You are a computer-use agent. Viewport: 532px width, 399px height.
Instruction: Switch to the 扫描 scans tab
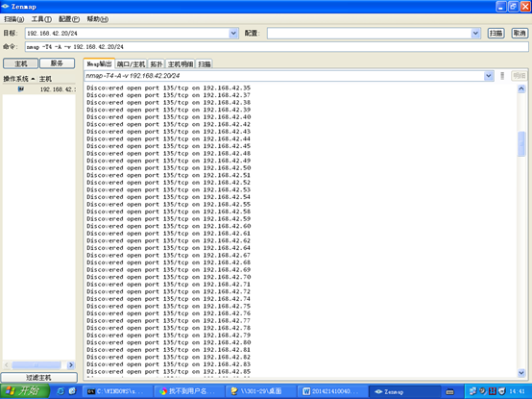coord(205,63)
